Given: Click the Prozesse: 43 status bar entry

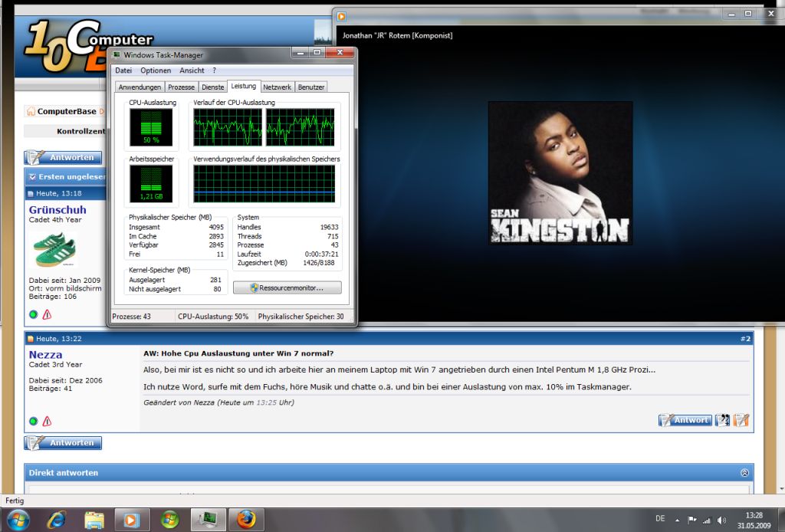Looking at the screenshot, I should (x=132, y=317).
